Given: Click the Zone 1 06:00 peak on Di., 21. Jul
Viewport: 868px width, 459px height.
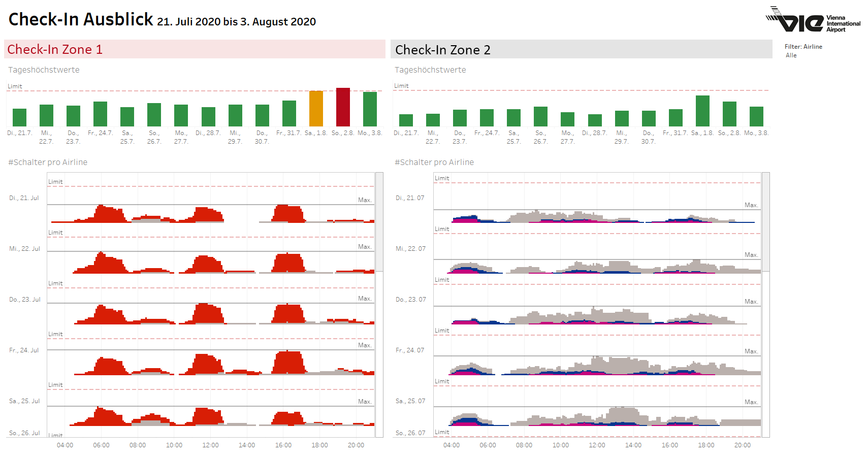Looking at the screenshot, I should [104, 214].
